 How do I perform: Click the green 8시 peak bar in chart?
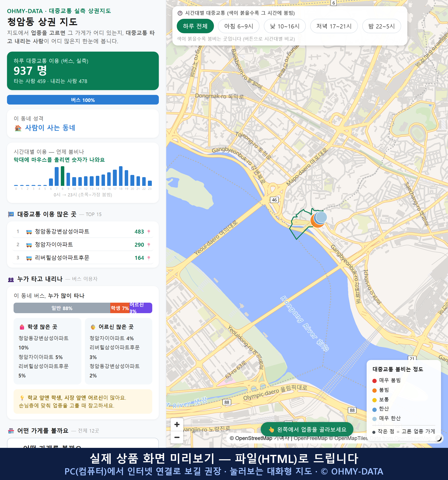(63, 176)
